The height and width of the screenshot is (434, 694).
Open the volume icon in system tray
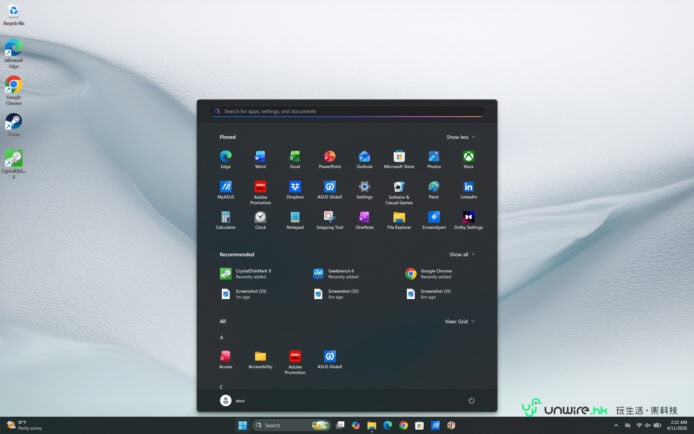click(x=648, y=425)
